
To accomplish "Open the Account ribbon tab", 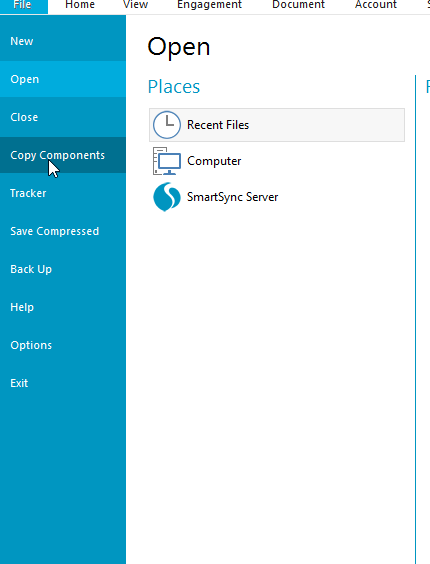I will [376, 5].
